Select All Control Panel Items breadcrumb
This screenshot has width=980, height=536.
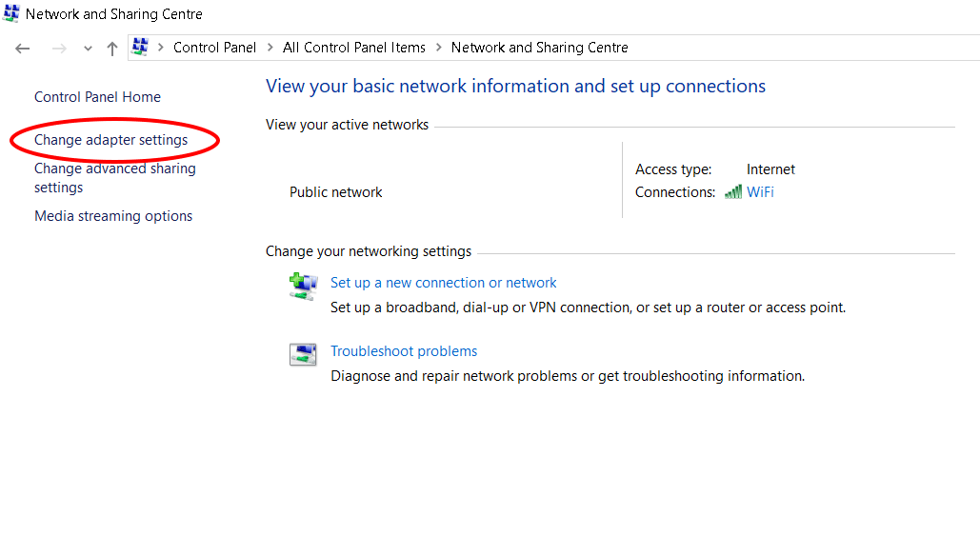[x=353, y=48]
